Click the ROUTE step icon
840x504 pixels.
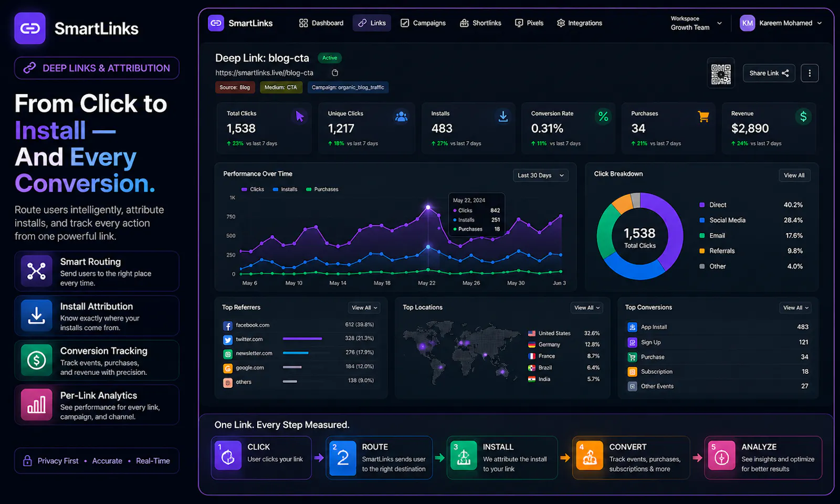coord(343,458)
